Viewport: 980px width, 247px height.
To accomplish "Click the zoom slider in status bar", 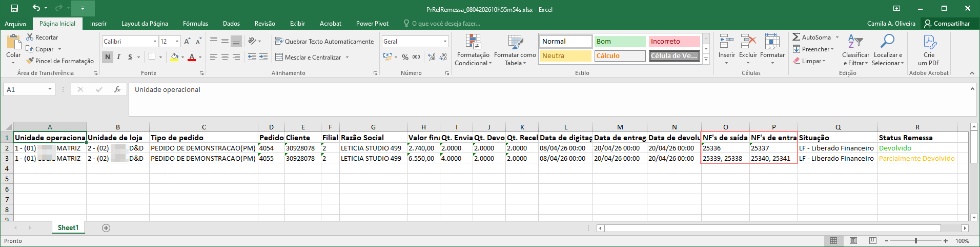I will tap(916, 241).
